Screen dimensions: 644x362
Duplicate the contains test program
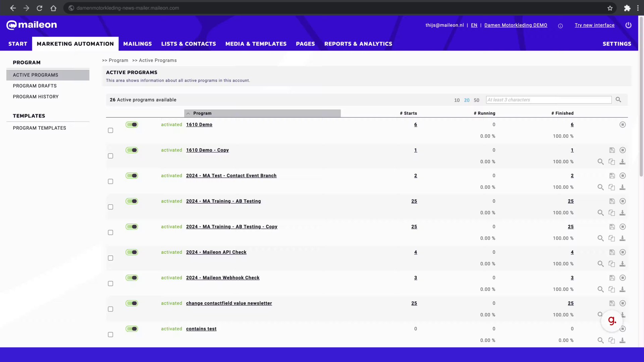pyautogui.click(x=611, y=341)
